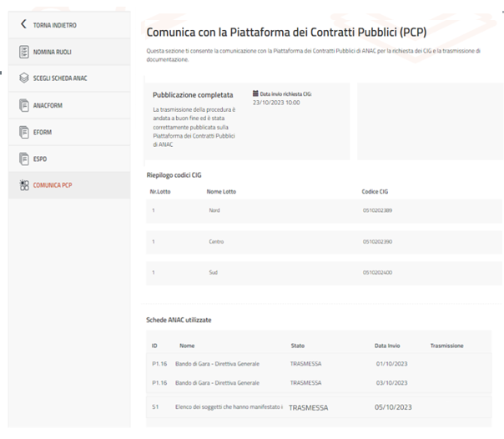Click the EFORM sidebar icon
This screenshot has height=439, width=504.
click(x=23, y=132)
